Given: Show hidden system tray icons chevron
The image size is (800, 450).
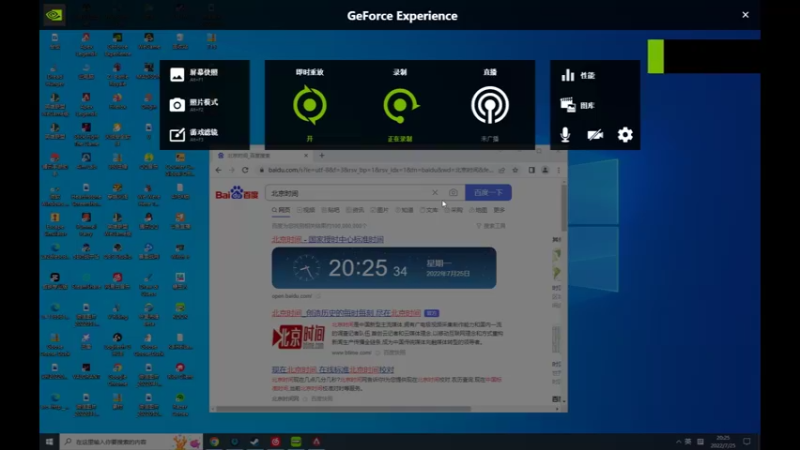Looking at the screenshot, I should point(678,441).
